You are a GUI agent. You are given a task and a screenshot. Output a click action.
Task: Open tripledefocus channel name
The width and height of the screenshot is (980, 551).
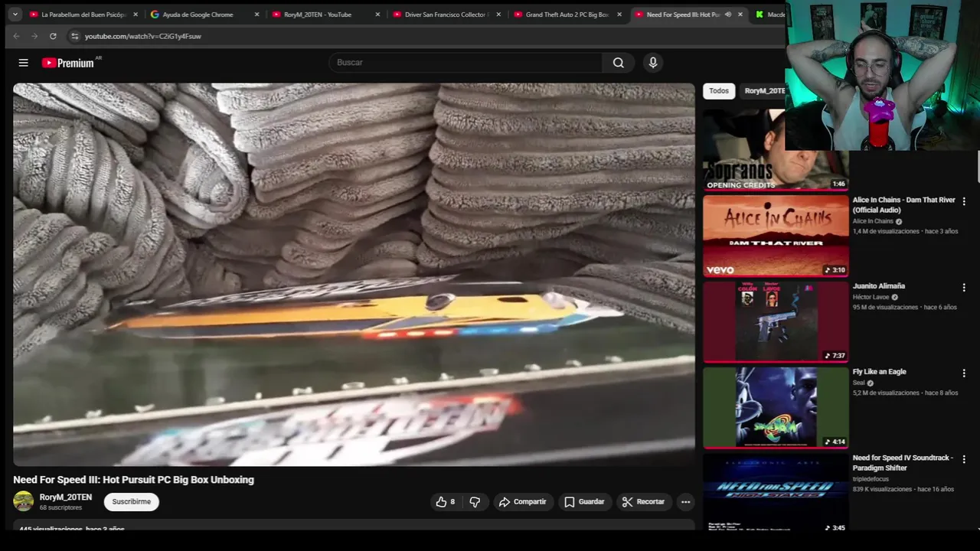point(871,479)
